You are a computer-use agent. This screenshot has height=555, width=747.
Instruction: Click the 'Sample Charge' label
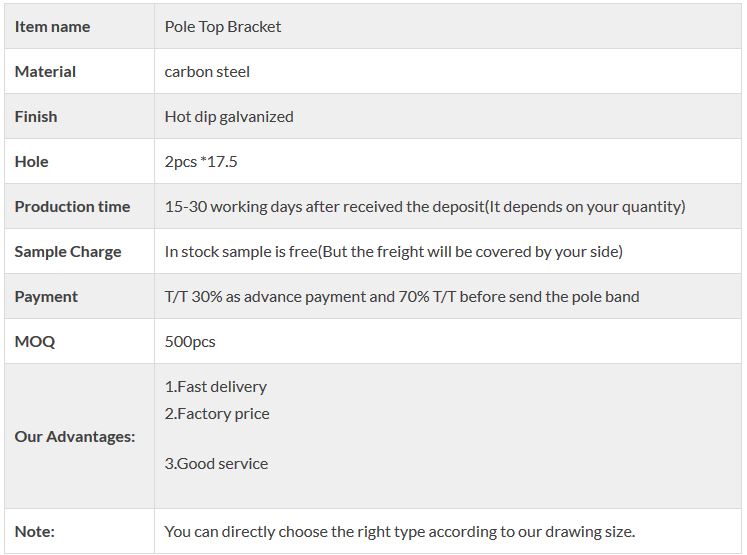click(x=68, y=252)
